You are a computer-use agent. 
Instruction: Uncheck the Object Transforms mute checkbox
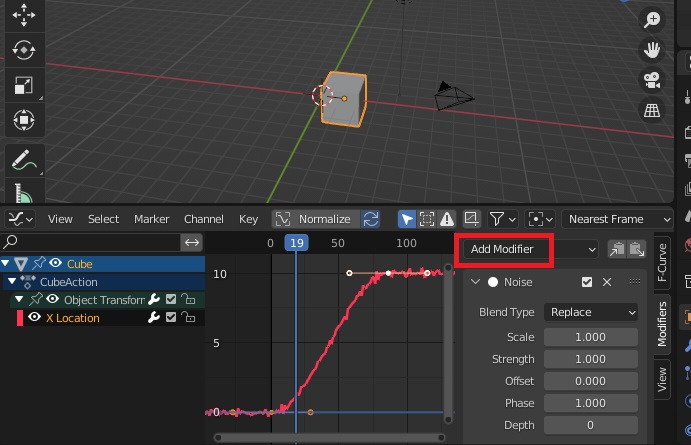(171, 300)
